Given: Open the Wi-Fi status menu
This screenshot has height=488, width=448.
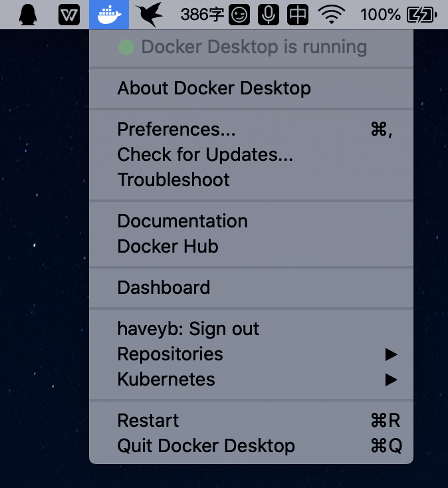Looking at the screenshot, I should point(332,15).
